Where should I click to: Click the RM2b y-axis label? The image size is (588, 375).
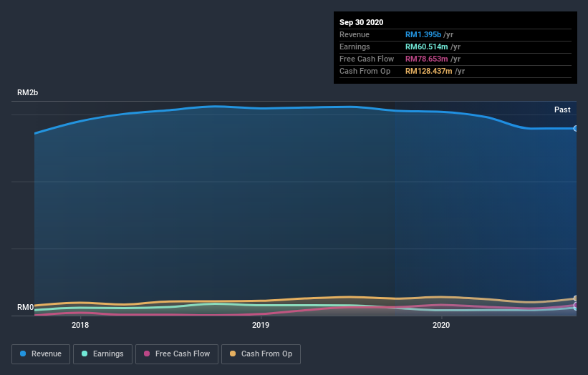click(27, 92)
